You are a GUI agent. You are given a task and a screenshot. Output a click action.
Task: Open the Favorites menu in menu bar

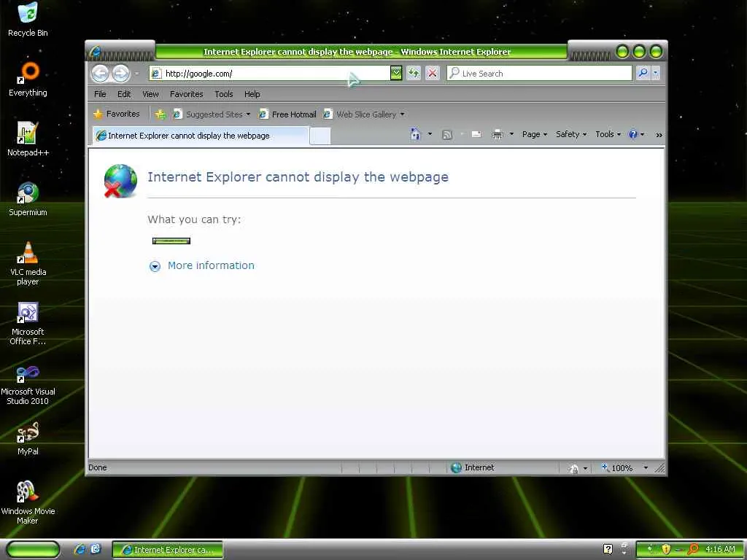186,94
